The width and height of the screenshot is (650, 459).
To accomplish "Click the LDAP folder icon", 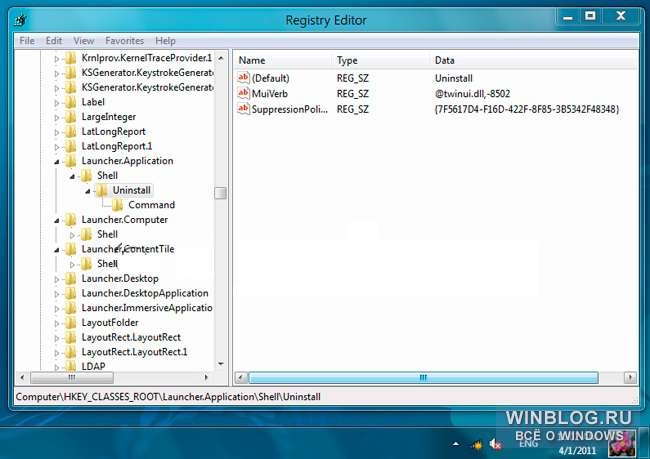I will tap(71, 366).
